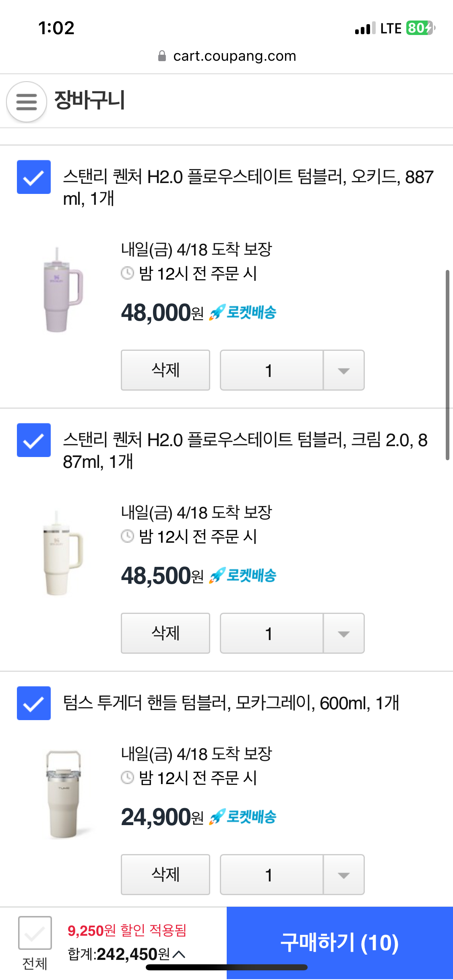Toggle the 전체 select-all checkbox
Viewport: 453px width, 980px height.
(x=35, y=933)
